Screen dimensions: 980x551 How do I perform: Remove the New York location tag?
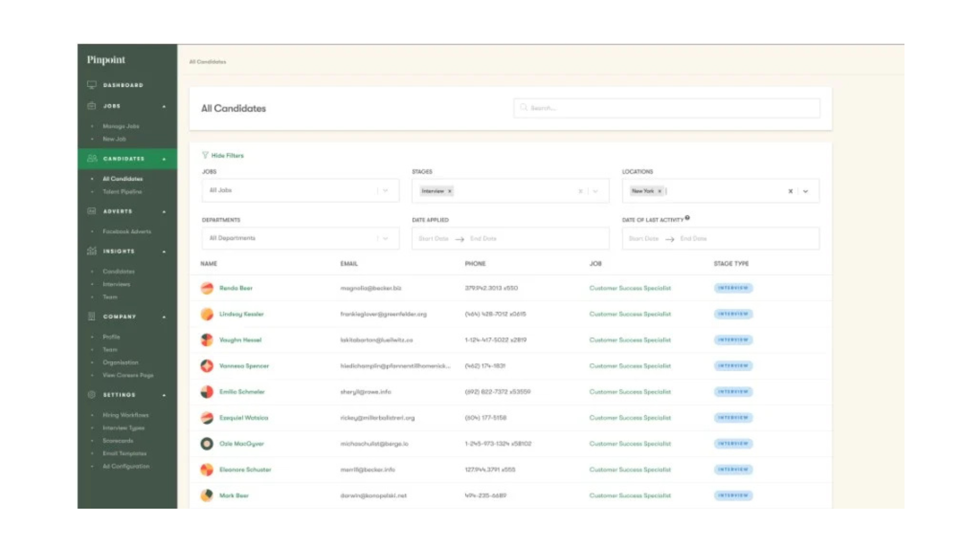(x=659, y=191)
